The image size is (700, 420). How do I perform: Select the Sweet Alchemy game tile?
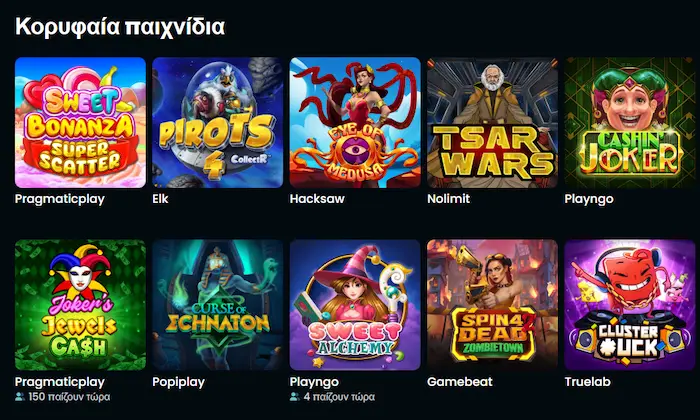click(355, 305)
